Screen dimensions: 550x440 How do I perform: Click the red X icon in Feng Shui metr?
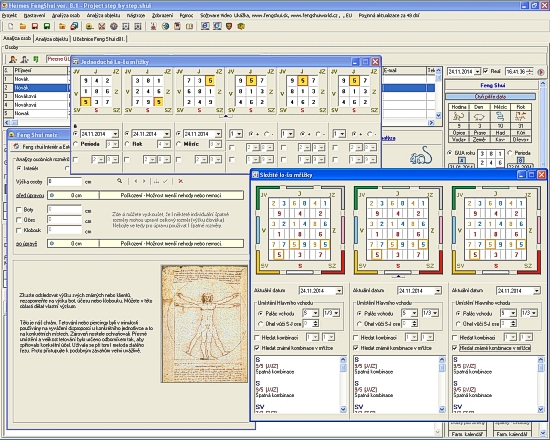click(x=181, y=181)
